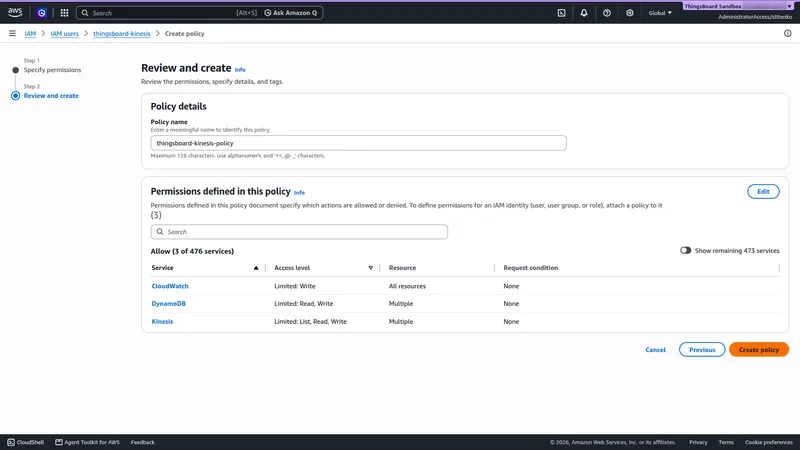The image size is (800, 450).
Task: Click None condition in CloudWatch row
Action: [511, 286]
